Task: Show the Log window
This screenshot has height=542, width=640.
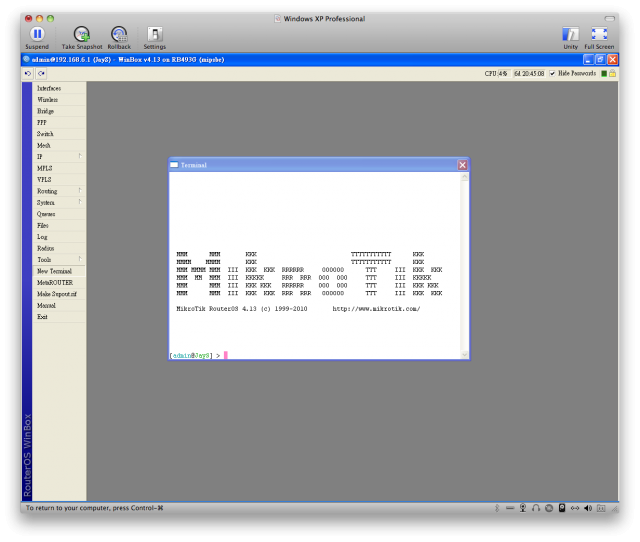Action: click(59, 237)
